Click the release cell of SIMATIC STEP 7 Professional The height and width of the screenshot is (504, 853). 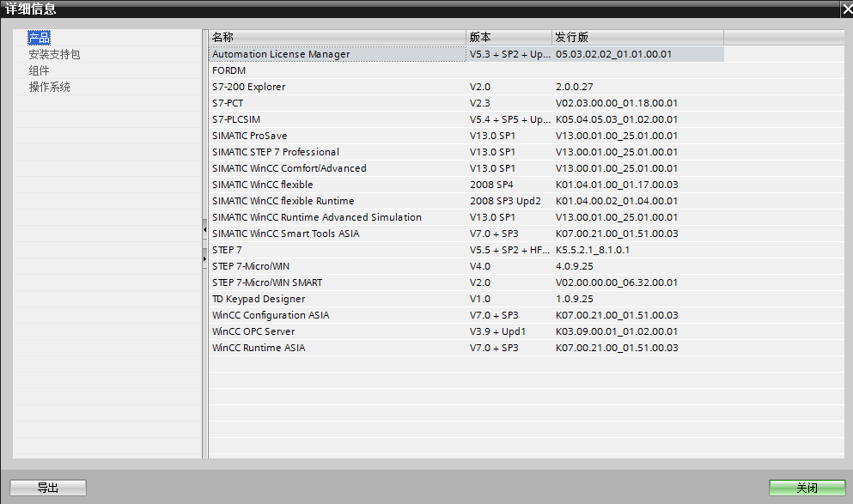tap(617, 152)
